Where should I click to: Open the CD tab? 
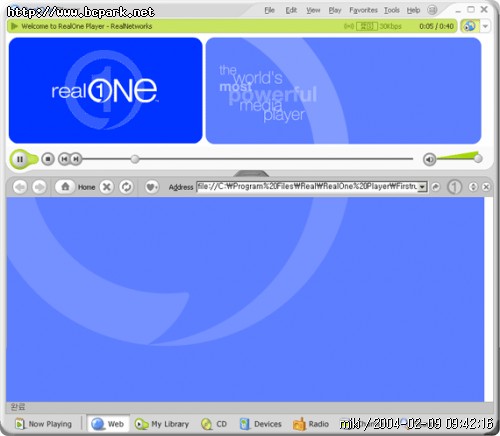click(214, 424)
